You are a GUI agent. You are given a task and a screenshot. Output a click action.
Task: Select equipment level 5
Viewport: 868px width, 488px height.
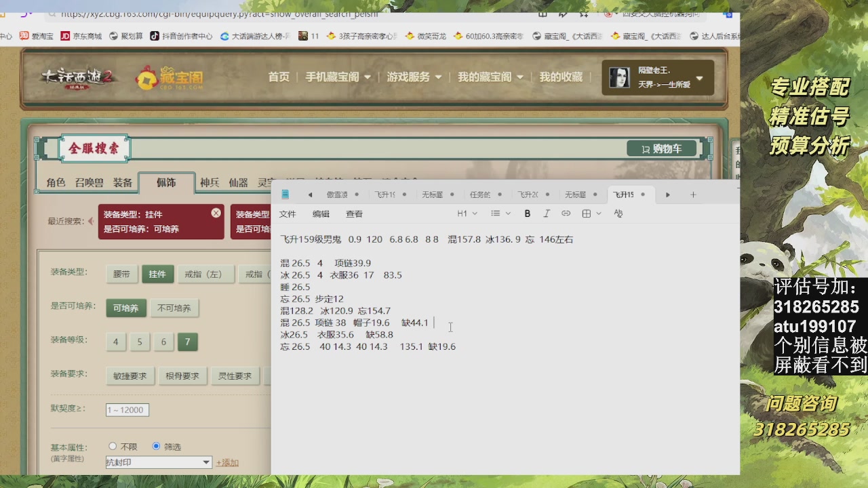pos(140,342)
